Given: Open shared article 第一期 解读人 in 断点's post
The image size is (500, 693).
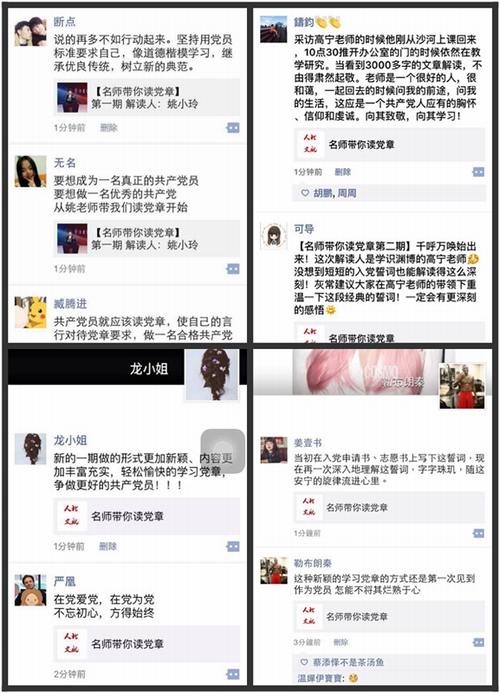Looking at the screenshot, I should click(147, 98).
